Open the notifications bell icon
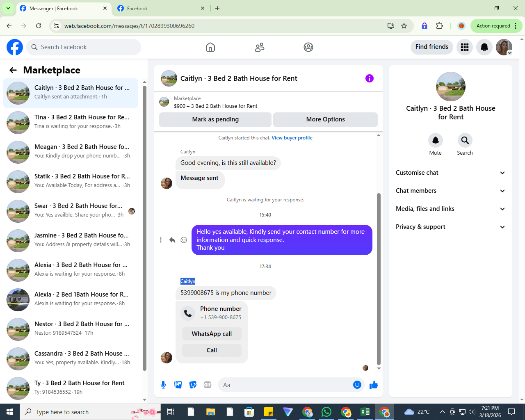The image size is (525, 420). pos(484,47)
